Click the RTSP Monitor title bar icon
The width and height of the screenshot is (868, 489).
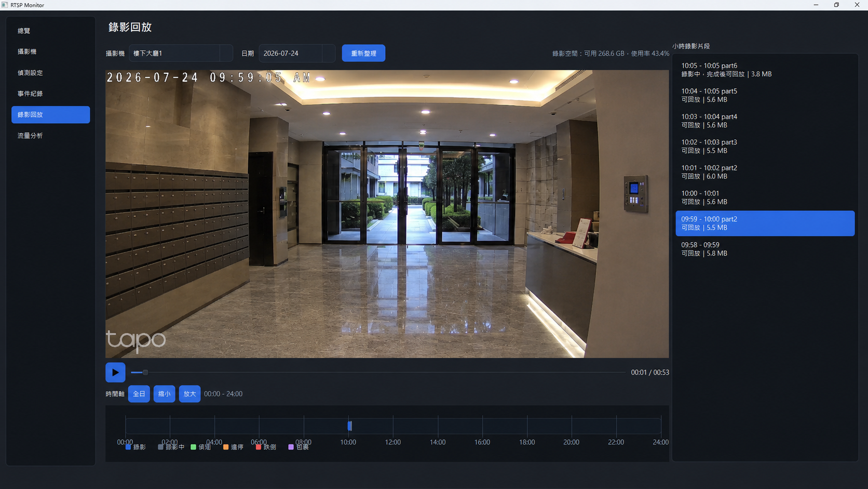pos(5,5)
